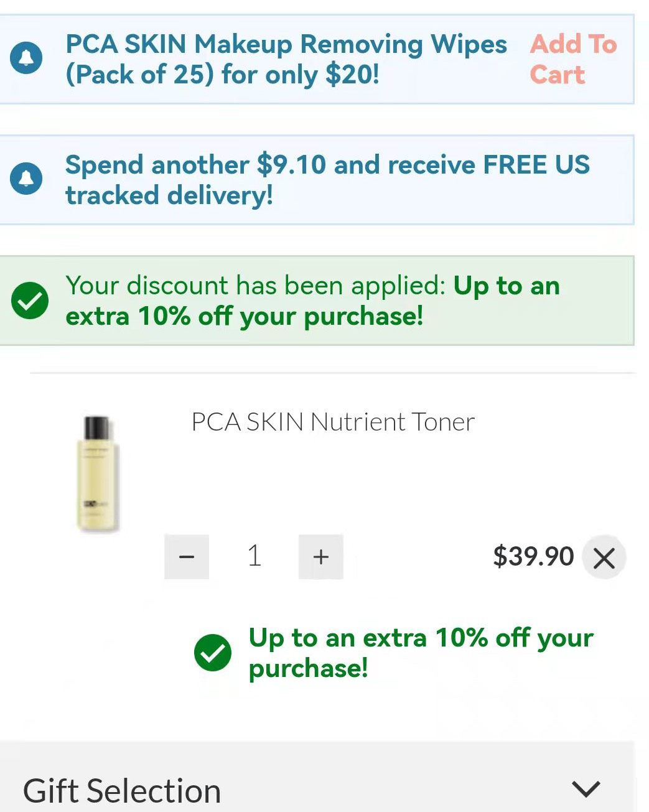Click the $39.90 price of the toner
649x812 pixels.
tap(533, 556)
